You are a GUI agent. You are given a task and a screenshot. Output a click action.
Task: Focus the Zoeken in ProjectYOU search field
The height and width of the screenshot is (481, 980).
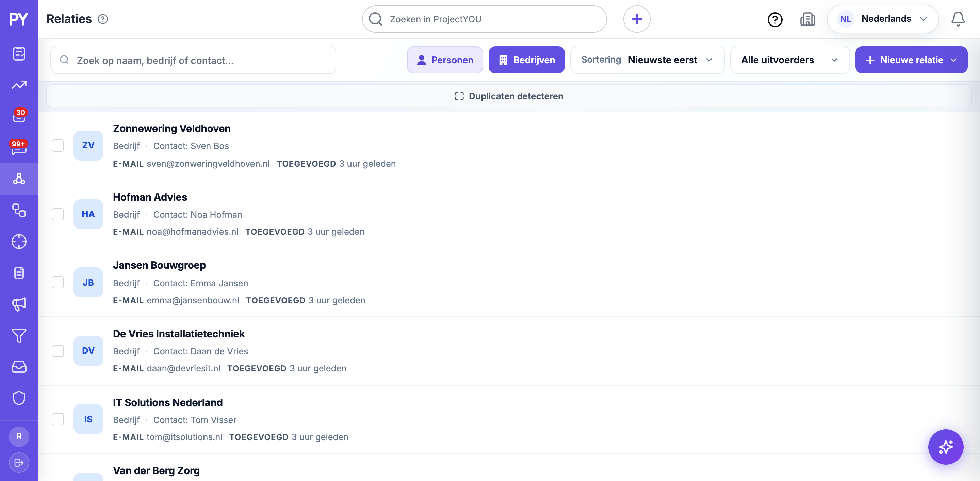[x=484, y=19]
